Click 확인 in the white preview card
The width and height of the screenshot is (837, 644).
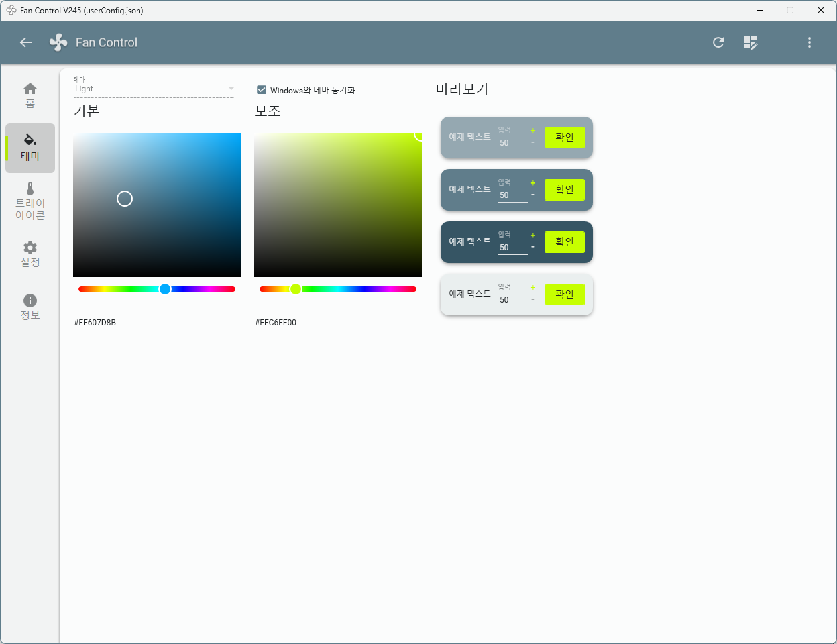point(565,294)
